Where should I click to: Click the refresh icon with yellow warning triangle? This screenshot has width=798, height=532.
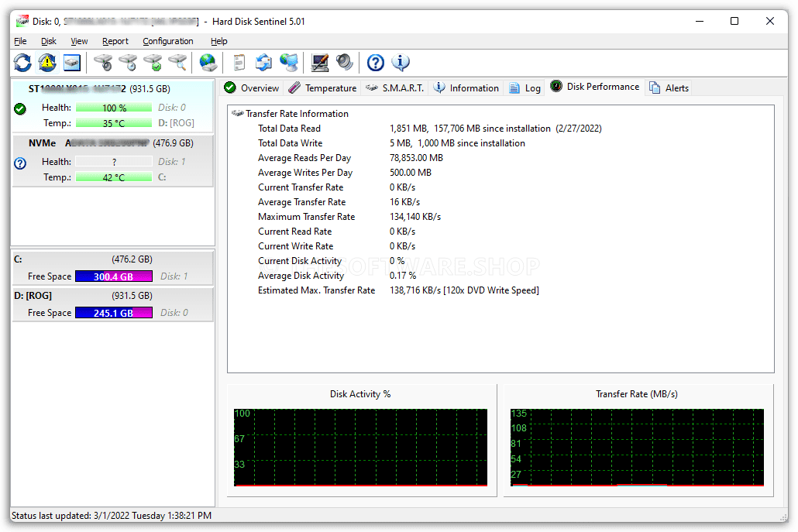tap(46, 63)
